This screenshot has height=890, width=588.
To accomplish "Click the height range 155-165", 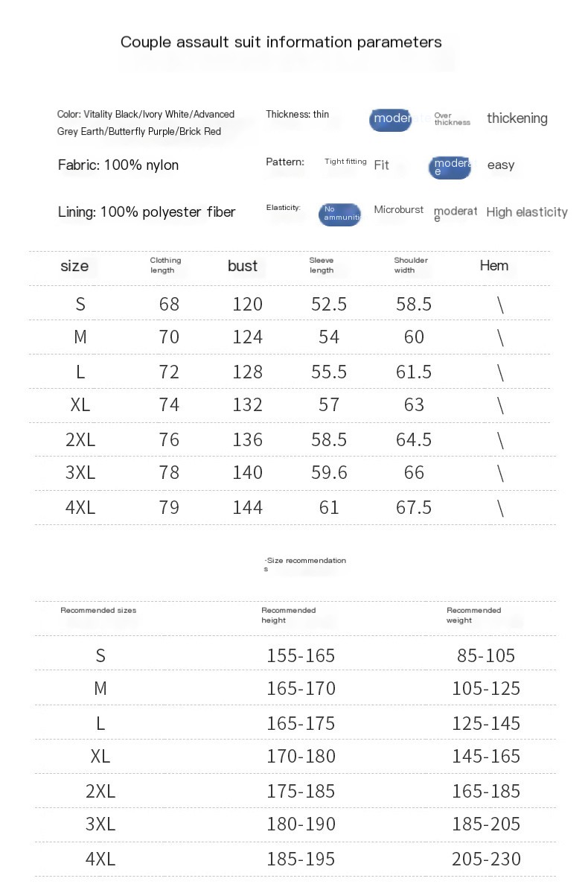I will pyautogui.click(x=301, y=655).
